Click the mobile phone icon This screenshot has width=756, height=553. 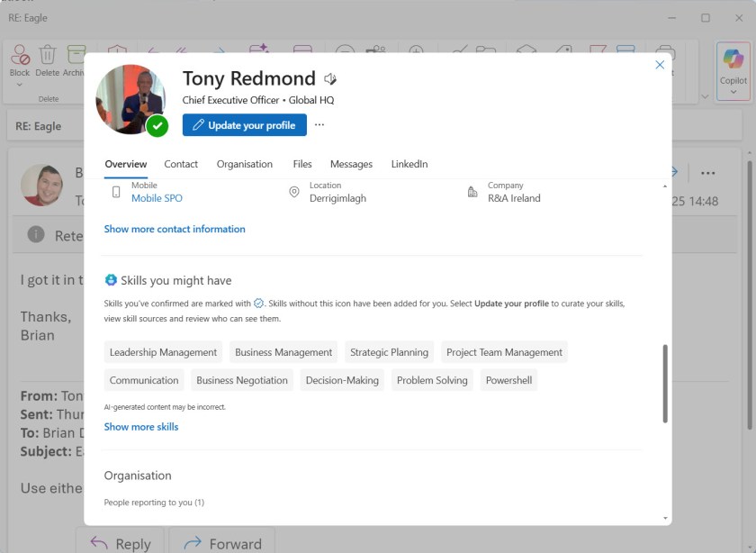[116, 192]
